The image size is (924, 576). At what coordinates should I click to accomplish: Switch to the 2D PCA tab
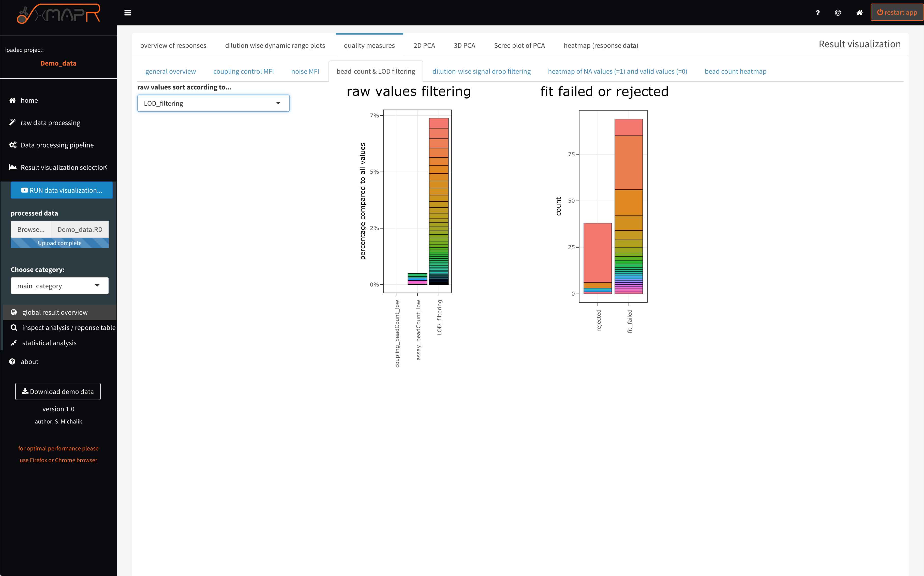point(424,45)
